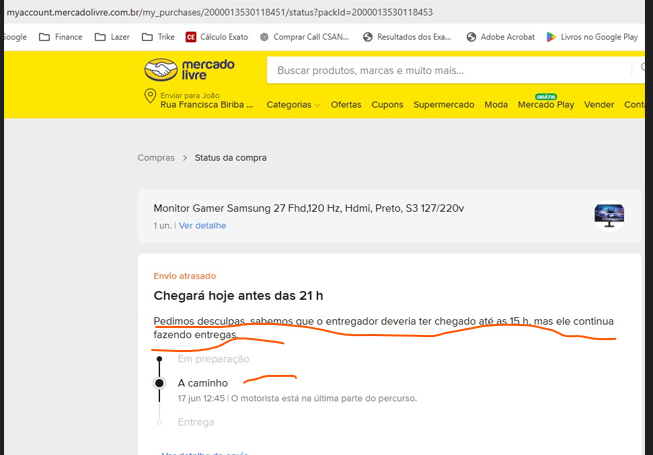653x455 pixels.
Task: Click the Mercado Livre handshake logo
Action: pyautogui.click(x=161, y=70)
